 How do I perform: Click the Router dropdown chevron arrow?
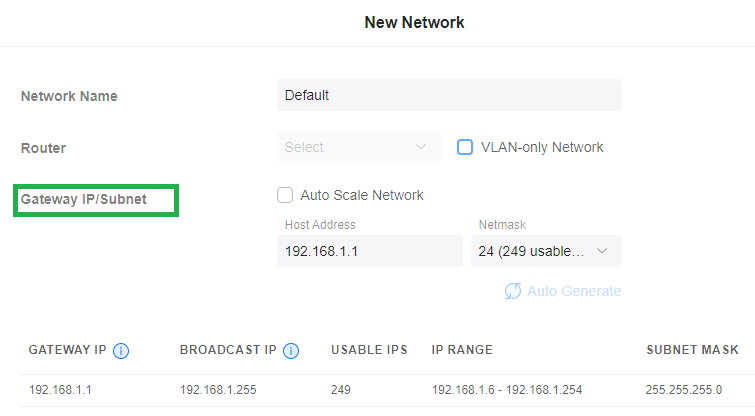click(x=421, y=147)
